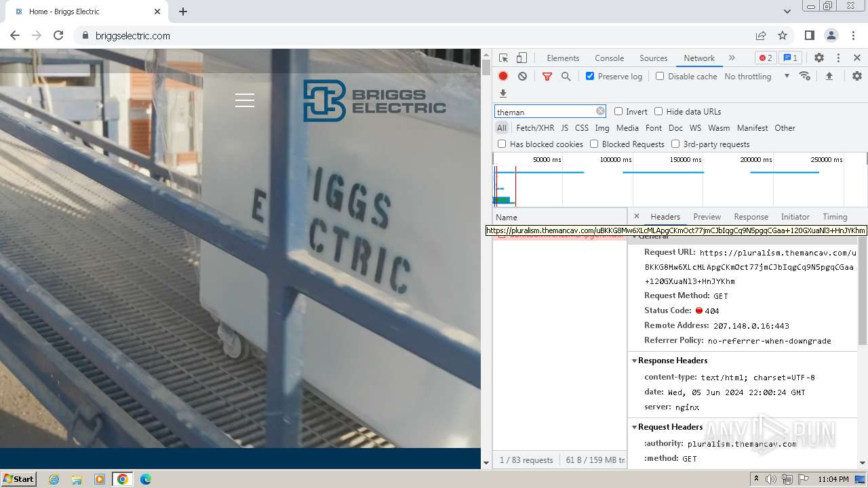Click the 11:04 PM clock
868x488 pixels.
pyautogui.click(x=833, y=479)
